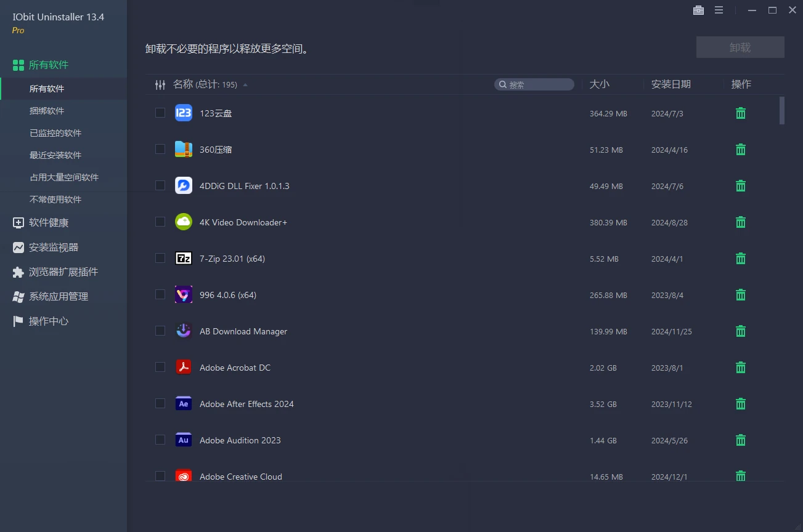The width and height of the screenshot is (803, 532).
Task: Click the AB Download Manager app icon
Action: [x=184, y=331]
